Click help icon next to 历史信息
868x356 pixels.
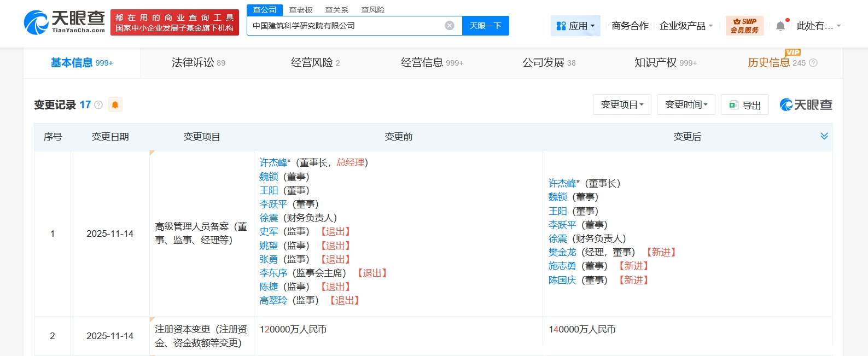pyautogui.click(x=813, y=63)
